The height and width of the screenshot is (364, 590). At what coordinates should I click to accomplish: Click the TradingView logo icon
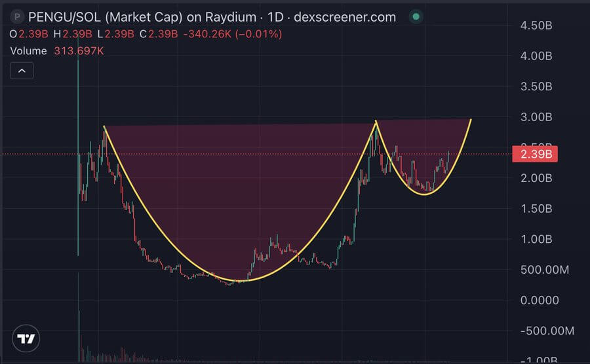tap(26, 338)
